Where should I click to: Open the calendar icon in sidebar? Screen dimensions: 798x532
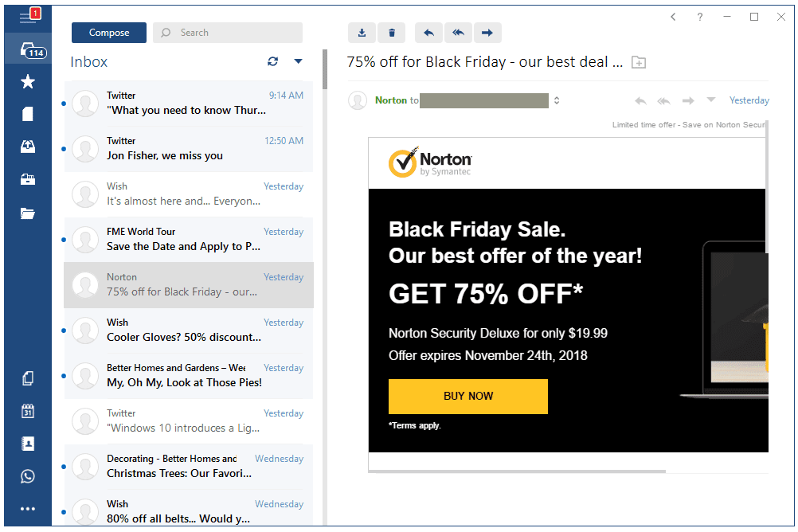[28, 411]
